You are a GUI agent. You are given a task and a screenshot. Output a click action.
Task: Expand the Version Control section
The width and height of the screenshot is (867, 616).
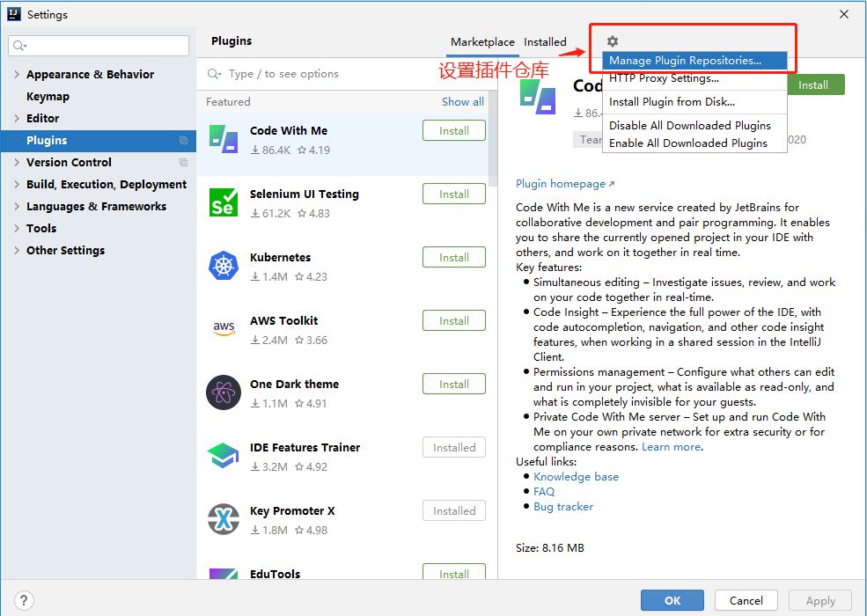coord(17,163)
